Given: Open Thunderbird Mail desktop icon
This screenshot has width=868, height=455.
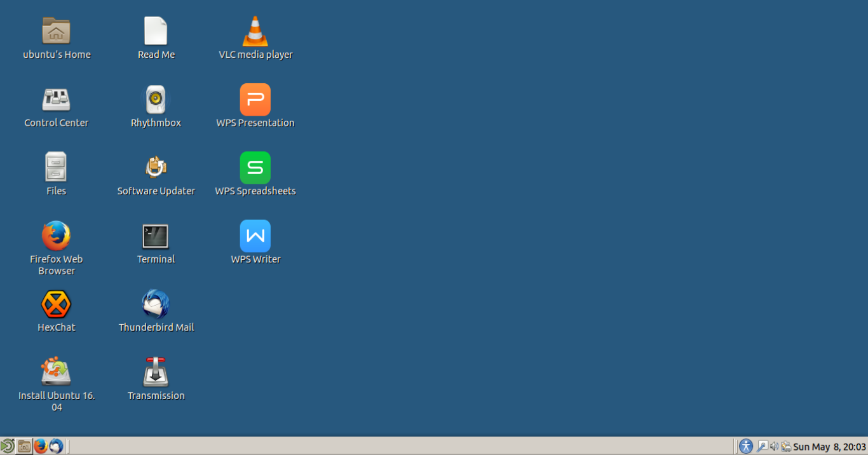Looking at the screenshot, I should point(156,304).
